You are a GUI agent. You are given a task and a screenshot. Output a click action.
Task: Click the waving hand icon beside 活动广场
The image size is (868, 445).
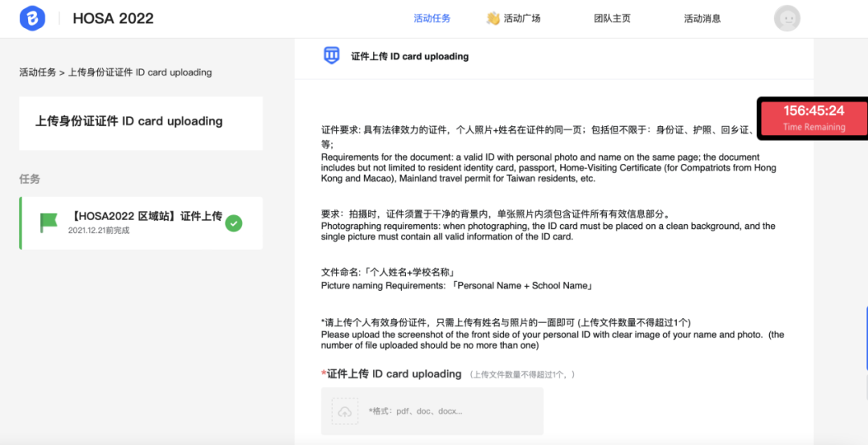click(493, 18)
